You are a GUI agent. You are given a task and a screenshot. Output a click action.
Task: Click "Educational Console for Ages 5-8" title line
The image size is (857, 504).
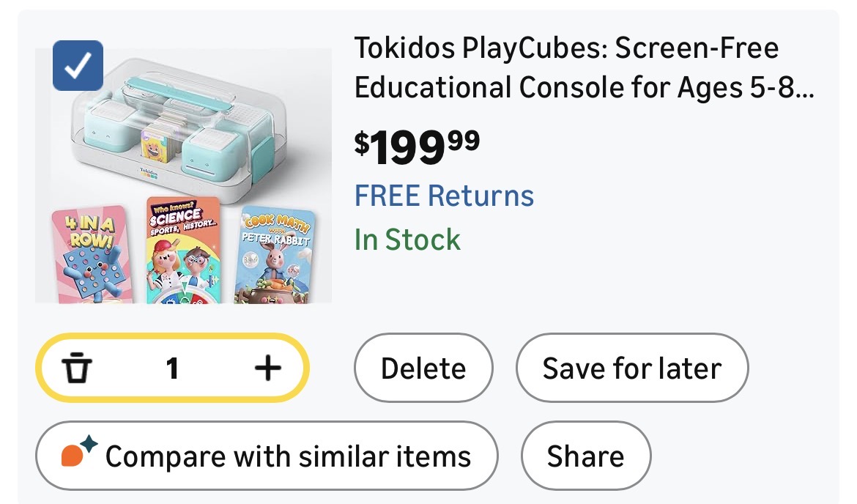click(584, 87)
